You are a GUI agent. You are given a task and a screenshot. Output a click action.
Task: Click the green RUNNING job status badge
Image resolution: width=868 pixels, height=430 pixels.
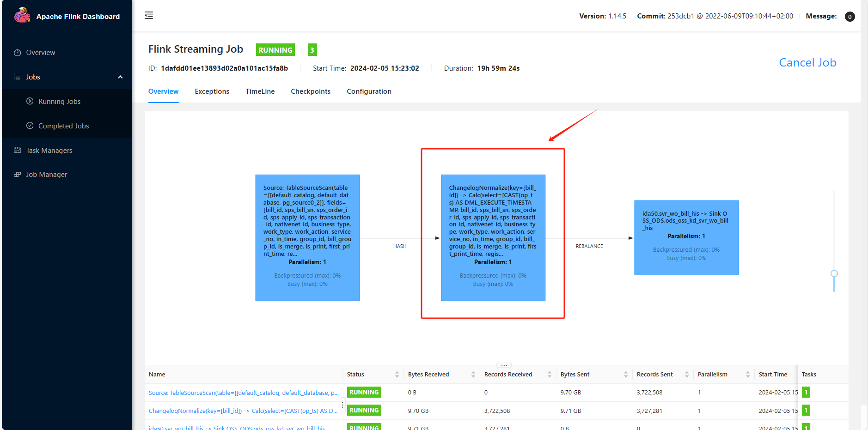coord(275,50)
